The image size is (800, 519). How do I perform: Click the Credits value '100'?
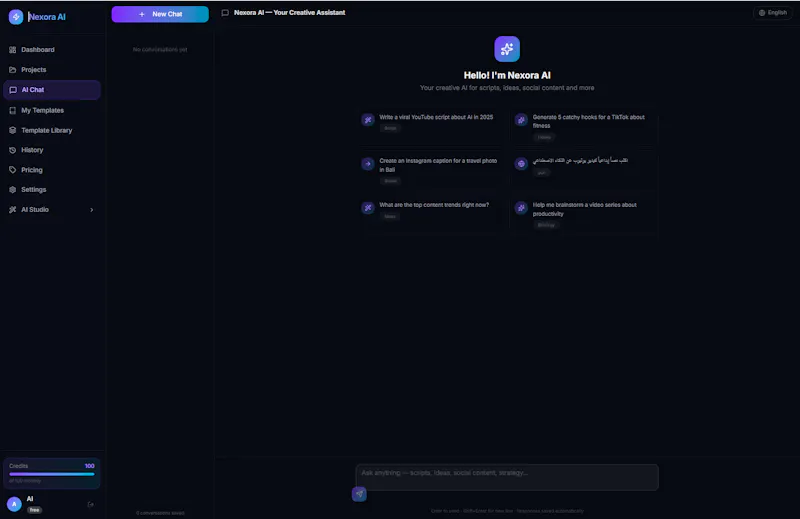pyautogui.click(x=89, y=466)
